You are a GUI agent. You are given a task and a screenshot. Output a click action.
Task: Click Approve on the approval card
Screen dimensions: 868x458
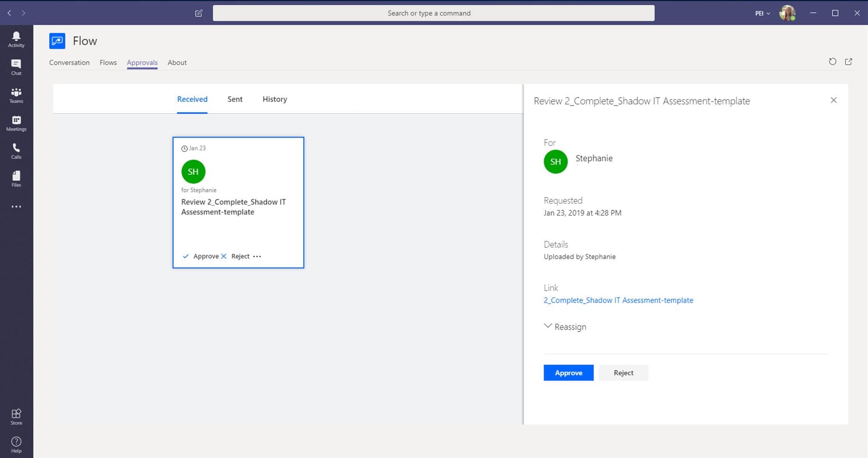tap(201, 256)
